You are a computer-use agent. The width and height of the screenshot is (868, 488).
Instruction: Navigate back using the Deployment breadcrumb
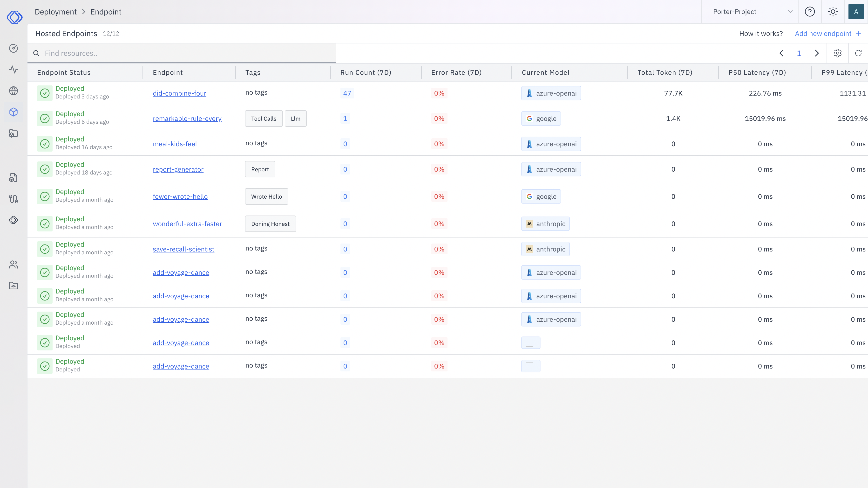click(56, 12)
